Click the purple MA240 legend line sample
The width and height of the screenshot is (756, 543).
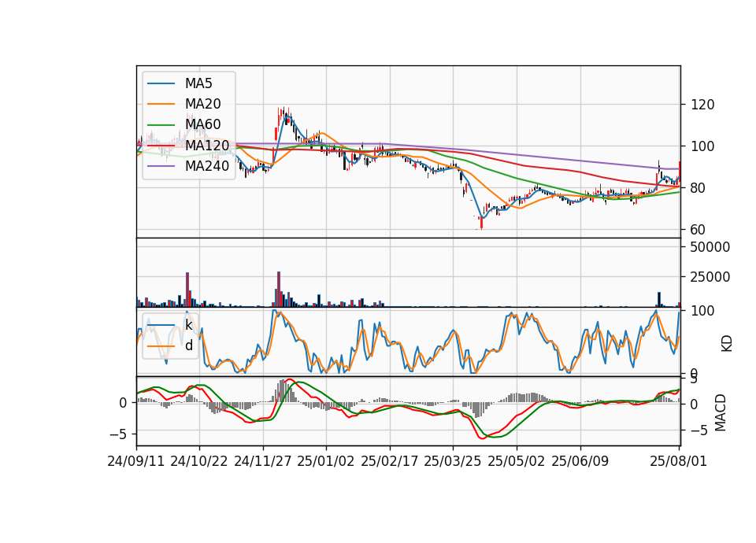[x=161, y=166]
